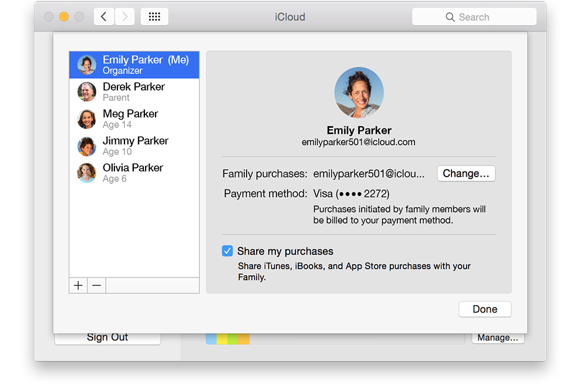Click the minus icon to remove a member
Screen dimensions: 580x392
pos(96,285)
